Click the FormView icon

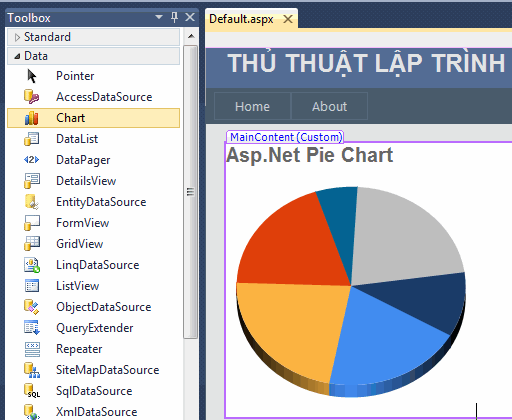[x=32, y=223]
